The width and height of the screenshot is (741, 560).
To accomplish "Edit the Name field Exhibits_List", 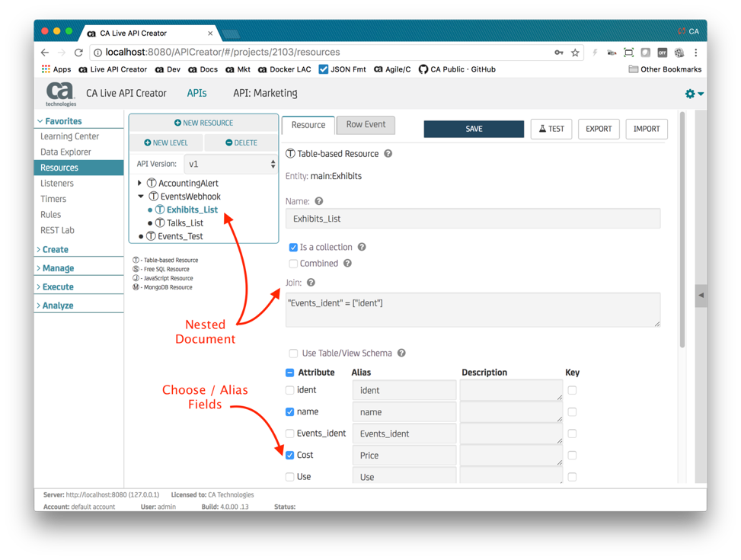I will click(x=473, y=219).
